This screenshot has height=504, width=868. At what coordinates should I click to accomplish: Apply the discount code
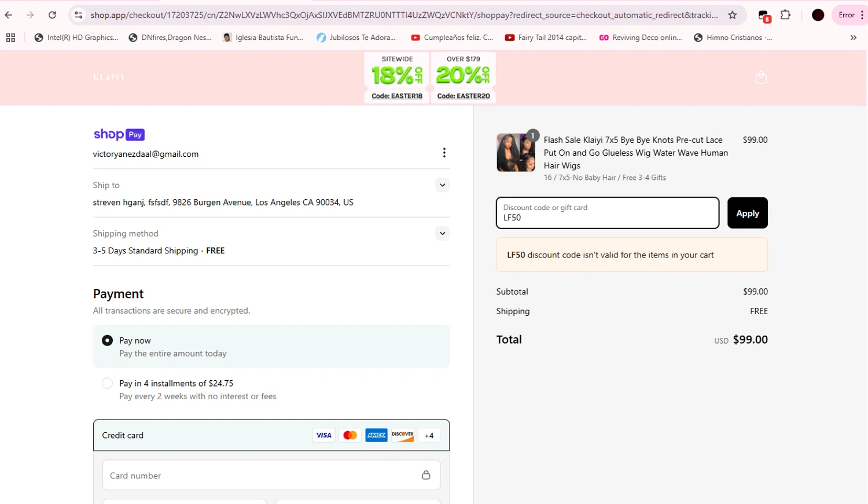click(747, 213)
